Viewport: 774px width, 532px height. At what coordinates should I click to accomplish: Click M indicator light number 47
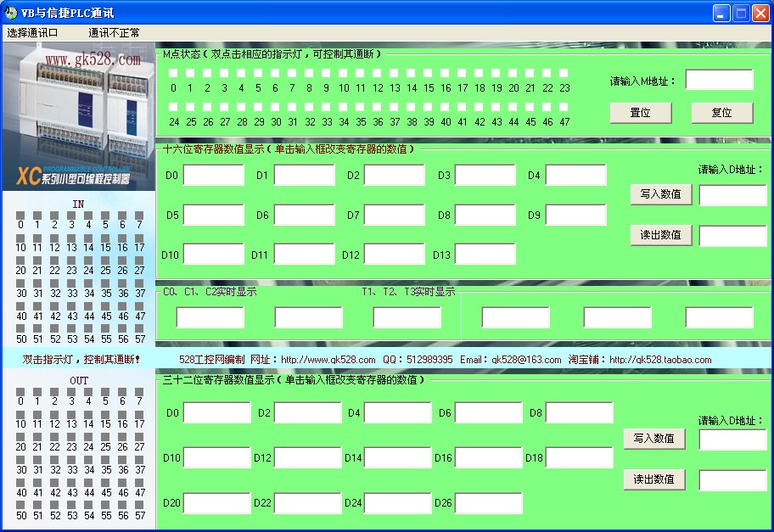coord(564,107)
